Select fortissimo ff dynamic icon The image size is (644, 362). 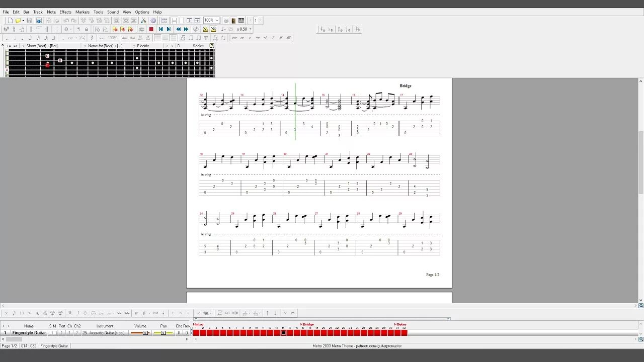[x=281, y=38]
